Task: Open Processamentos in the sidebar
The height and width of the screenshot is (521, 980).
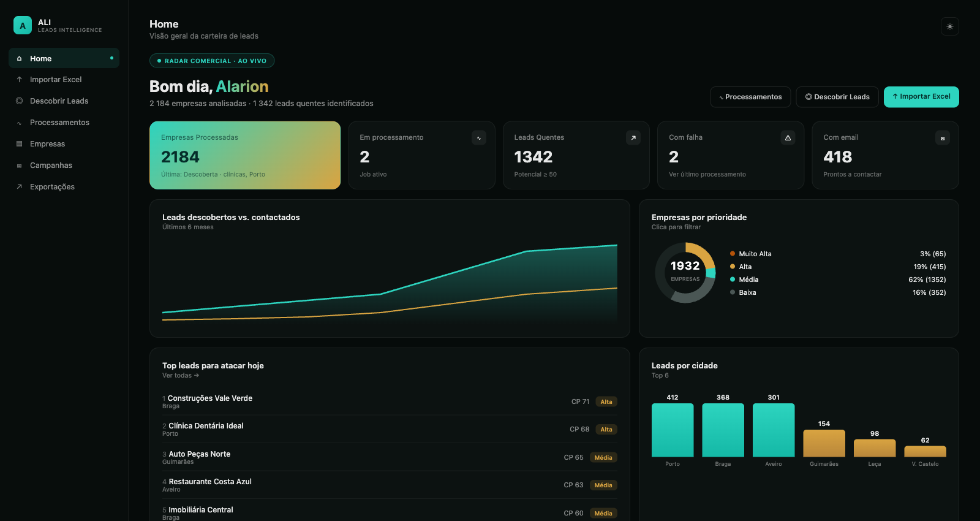Action: [64, 123]
